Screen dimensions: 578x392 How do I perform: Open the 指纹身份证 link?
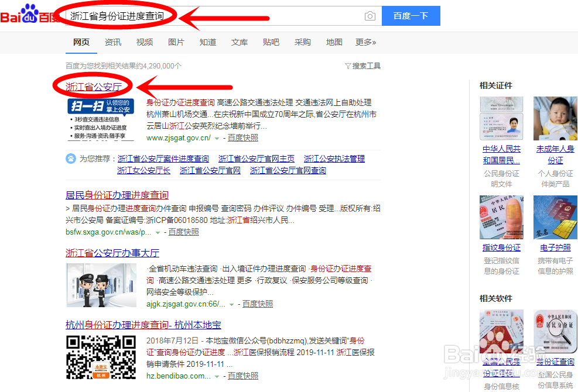501,247
